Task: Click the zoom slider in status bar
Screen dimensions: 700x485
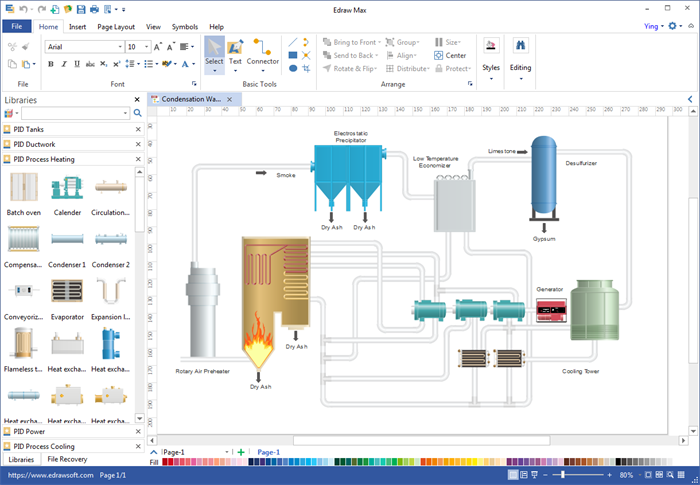Action: click(565, 474)
